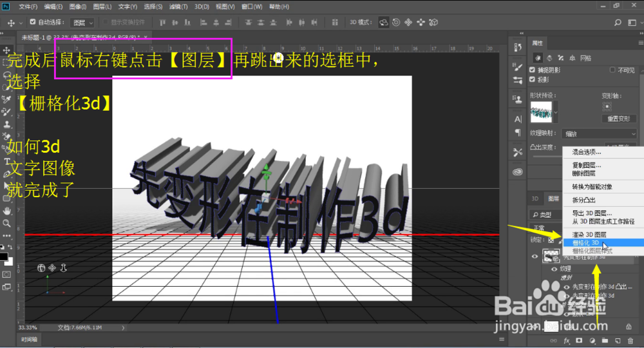
Task: Open the Character panel icon
Action: pos(518,119)
